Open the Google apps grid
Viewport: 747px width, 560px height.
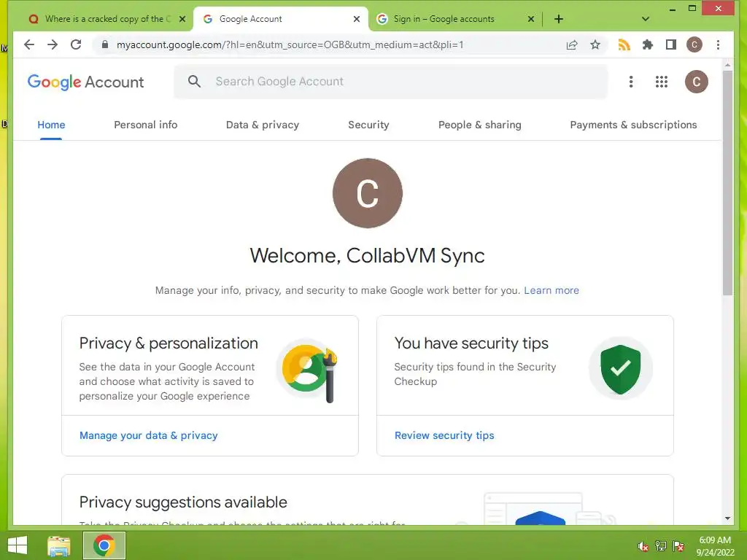click(x=662, y=82)
